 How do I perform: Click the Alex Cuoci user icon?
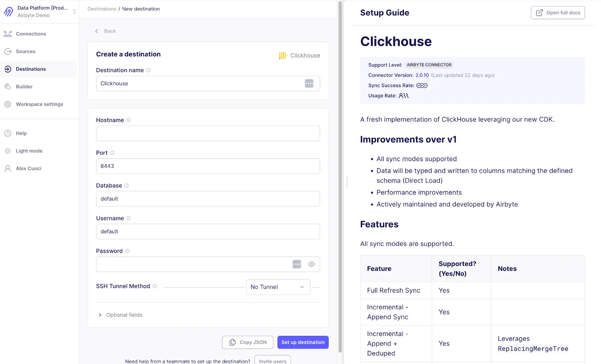click(x=8, y=169)
